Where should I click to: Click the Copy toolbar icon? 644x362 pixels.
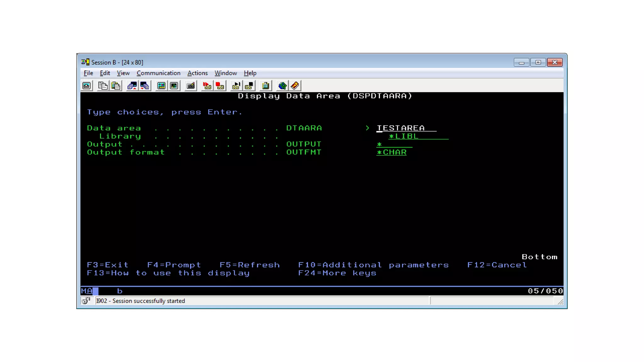(x=103, y=85)
